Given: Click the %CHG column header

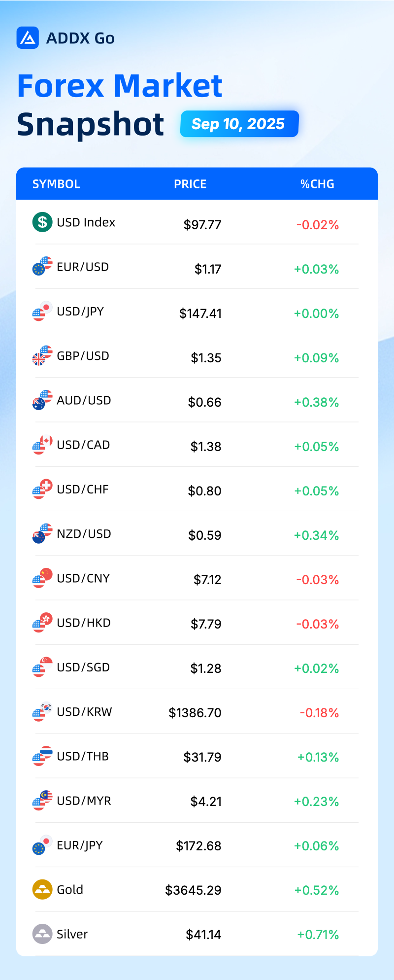Looking at the screenshot, I should (x=317, y=184).
